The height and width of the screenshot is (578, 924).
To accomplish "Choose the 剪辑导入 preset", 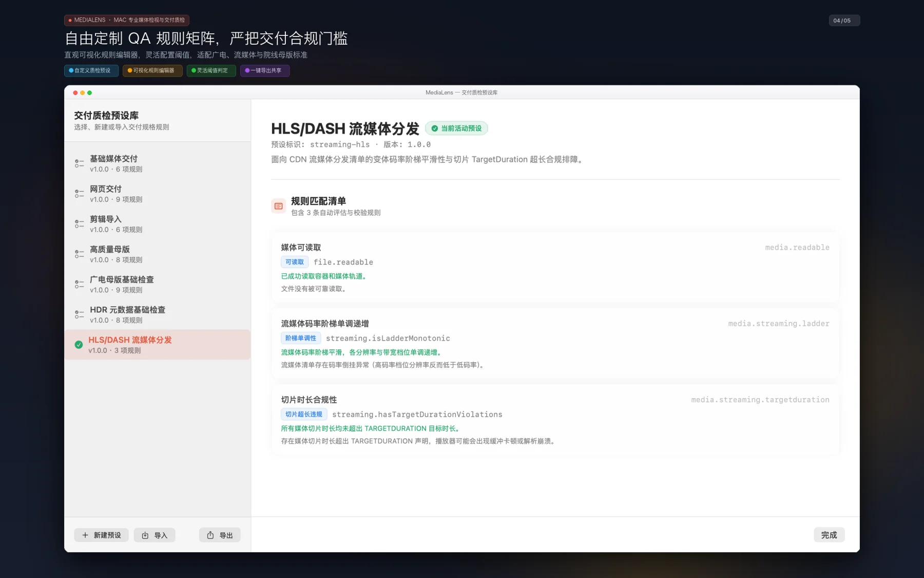I will tap(158, 224).
